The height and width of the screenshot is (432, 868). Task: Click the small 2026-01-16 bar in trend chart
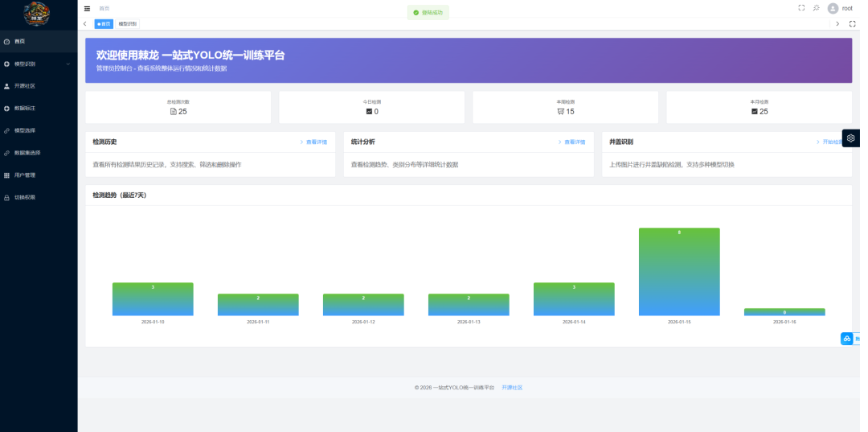(x=784, y=312)
